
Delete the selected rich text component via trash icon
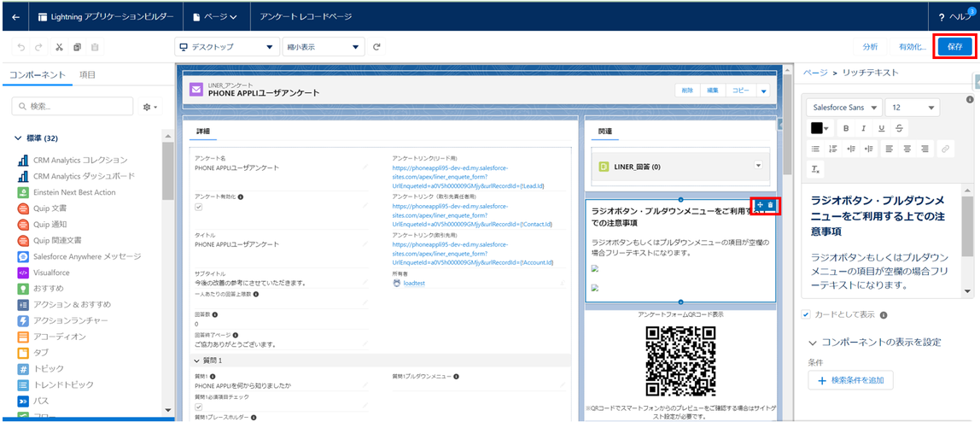click(x=771, y=205)
